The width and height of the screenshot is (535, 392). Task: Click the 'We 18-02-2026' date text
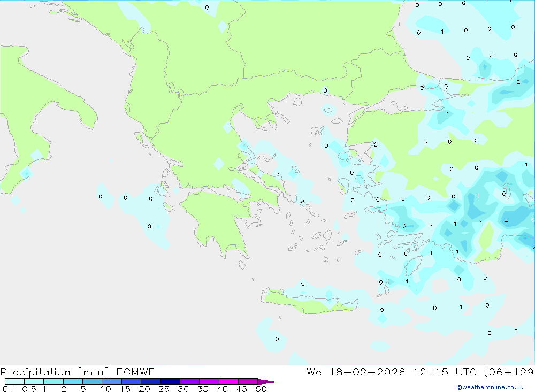[x=356, y=372]
